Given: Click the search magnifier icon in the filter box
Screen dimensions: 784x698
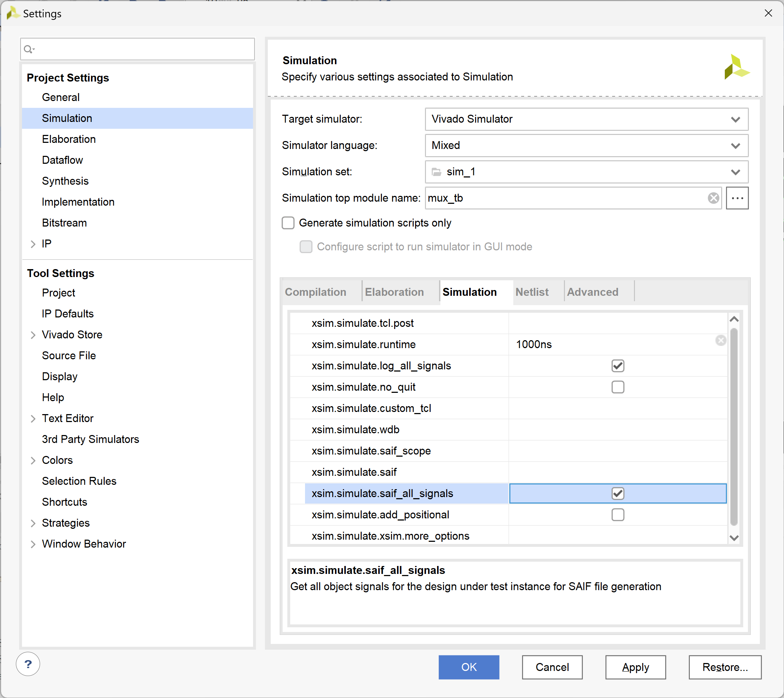Looking at the screenshot, I should [x=29, y=49].
